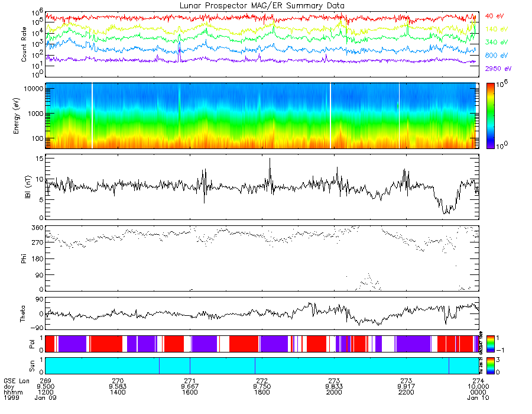532x414 pixels.
Task: Click the GSE Lon value '269'
Action: click(x=46, y=381)
